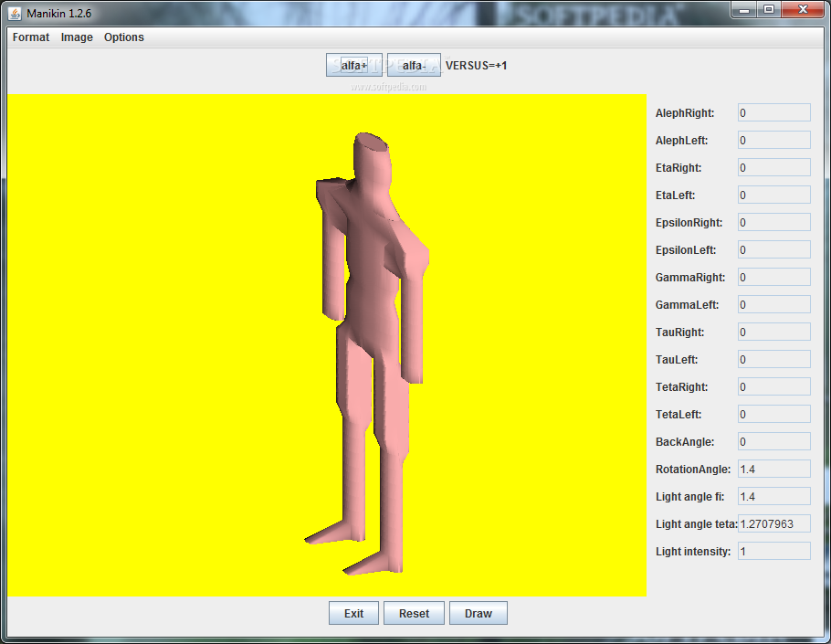Focus the Light angle fi field
Image resolution: width=831 pixels, height=644 pixels.
tap(774, 497)
